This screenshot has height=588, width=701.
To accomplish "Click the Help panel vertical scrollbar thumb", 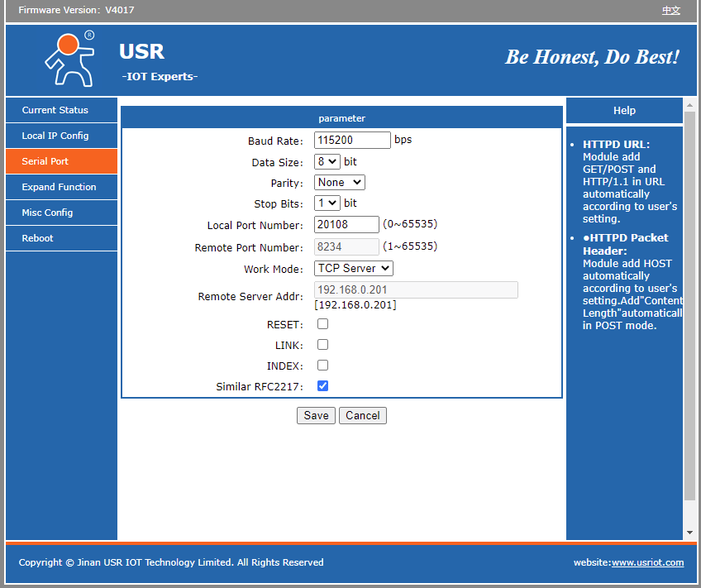I will coord(689,306).
